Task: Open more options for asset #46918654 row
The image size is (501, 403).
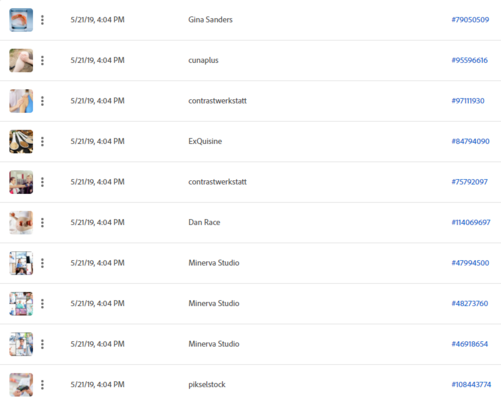Action: 42,344
